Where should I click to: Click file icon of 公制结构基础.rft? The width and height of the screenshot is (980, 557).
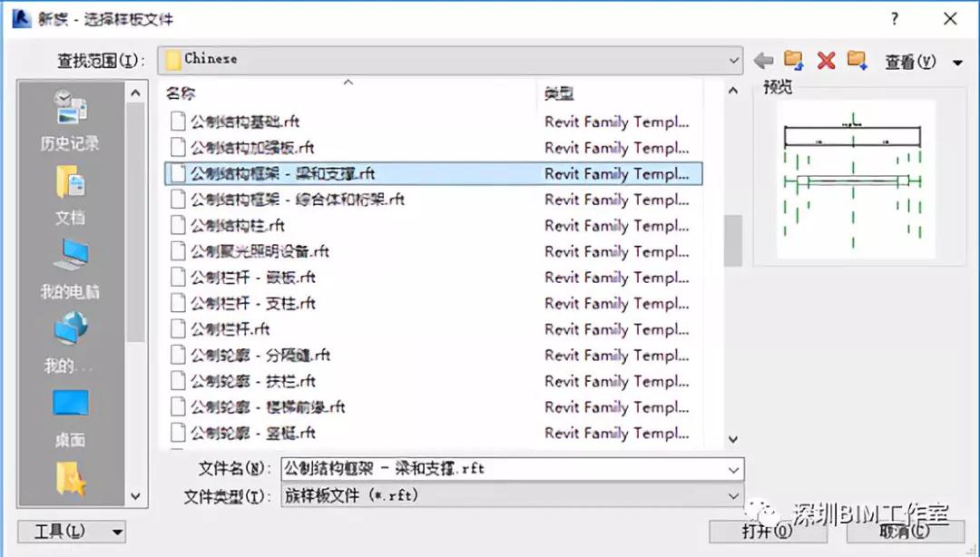point(178,122)
